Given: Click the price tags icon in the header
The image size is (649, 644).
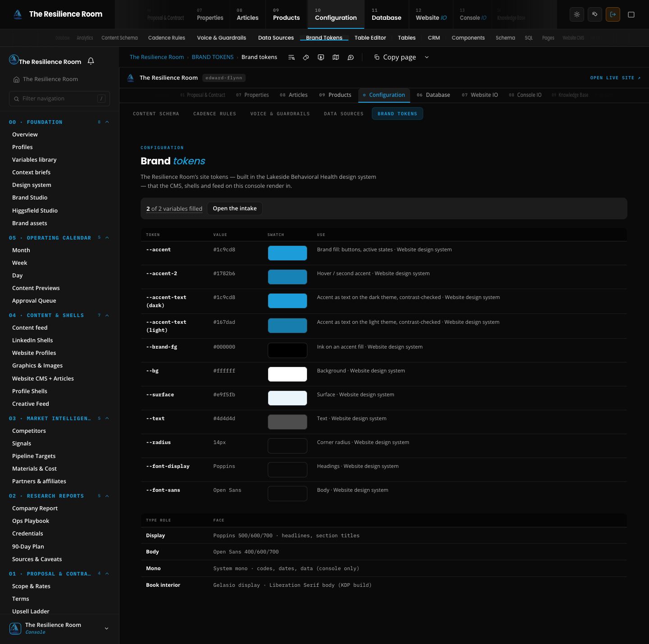Looking at the screenshot, I should point(595,14).
